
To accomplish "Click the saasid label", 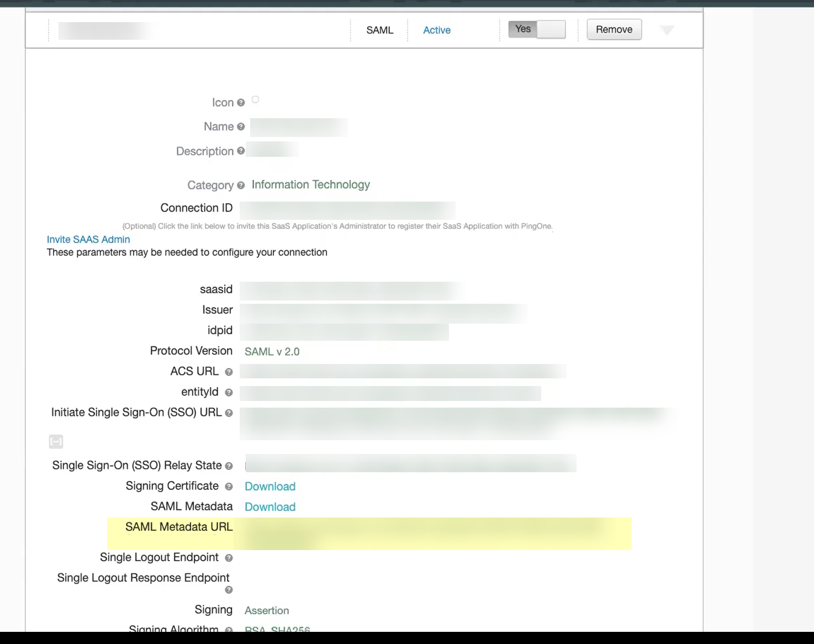I will point(216,289).
